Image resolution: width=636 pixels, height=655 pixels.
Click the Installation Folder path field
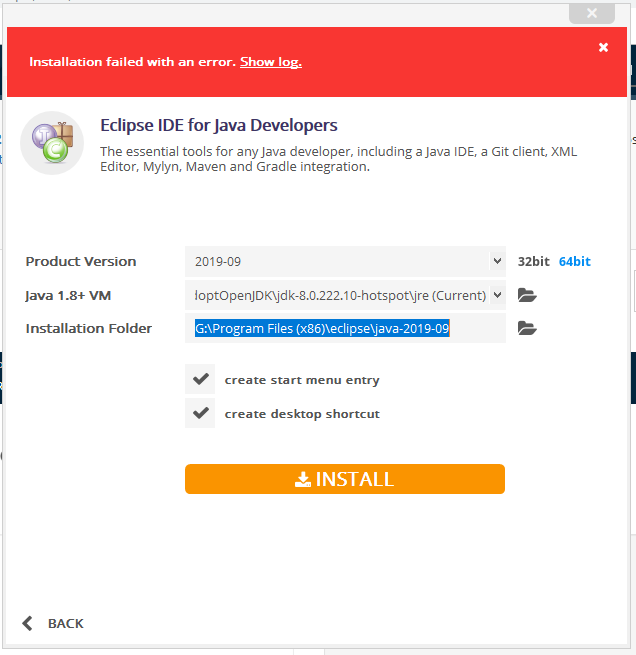pos(345,328)
